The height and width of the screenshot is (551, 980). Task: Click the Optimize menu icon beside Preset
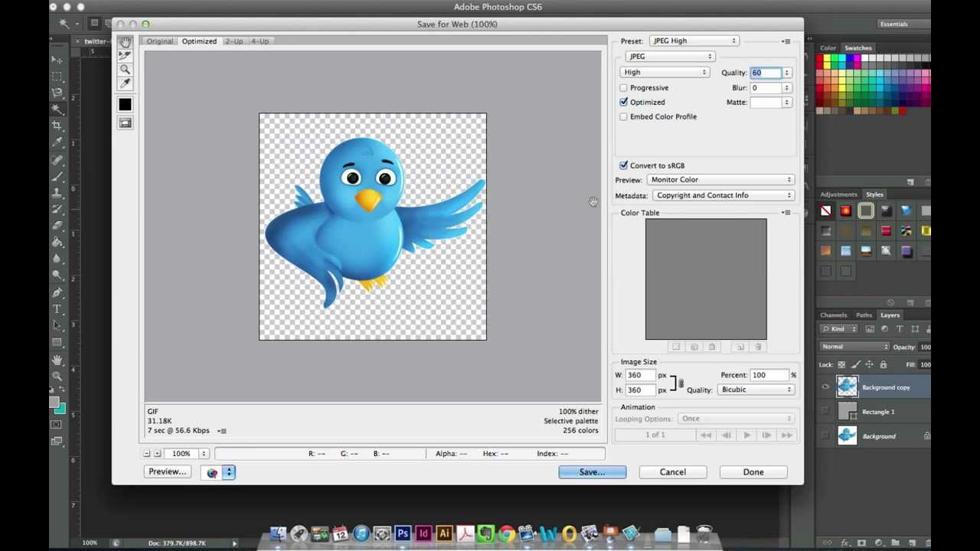[786, 41]
